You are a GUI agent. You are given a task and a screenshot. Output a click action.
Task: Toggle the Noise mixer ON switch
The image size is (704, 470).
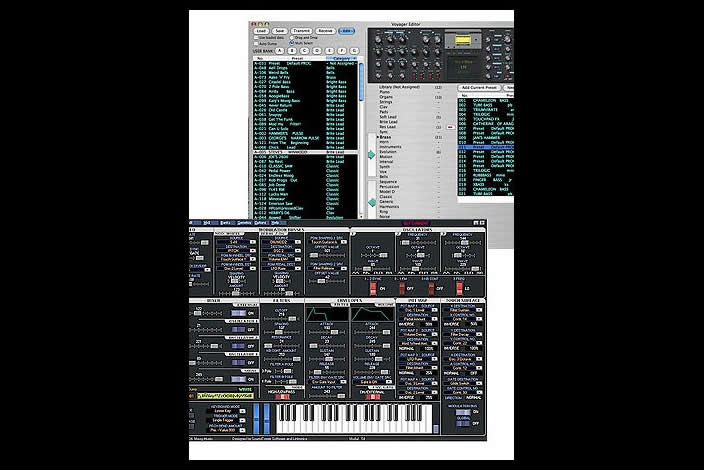pyautogui.click(x=238, y=379)
